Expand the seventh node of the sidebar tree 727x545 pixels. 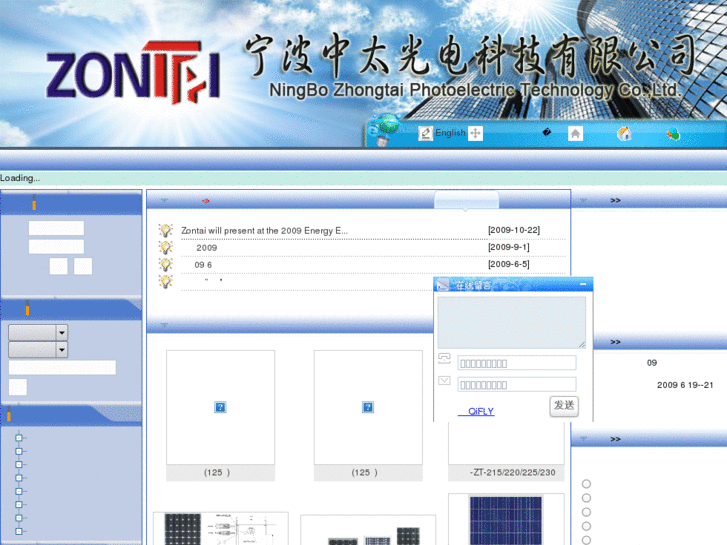19,518
